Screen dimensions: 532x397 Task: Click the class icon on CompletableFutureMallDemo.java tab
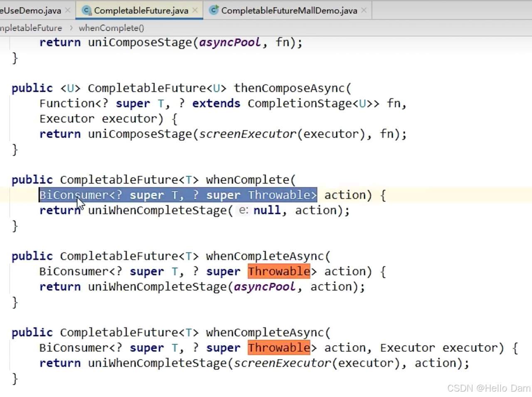pos(214,10)
